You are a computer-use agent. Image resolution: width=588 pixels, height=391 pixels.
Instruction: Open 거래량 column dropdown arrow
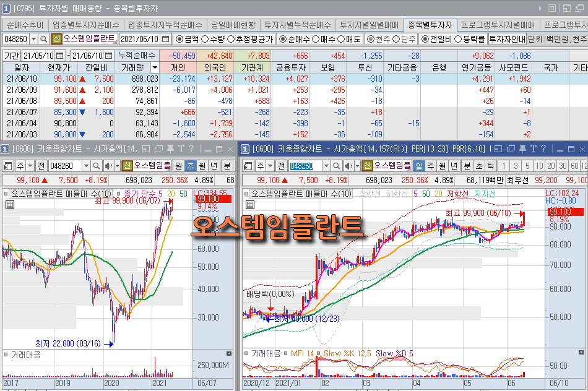(x=155, y=67)
